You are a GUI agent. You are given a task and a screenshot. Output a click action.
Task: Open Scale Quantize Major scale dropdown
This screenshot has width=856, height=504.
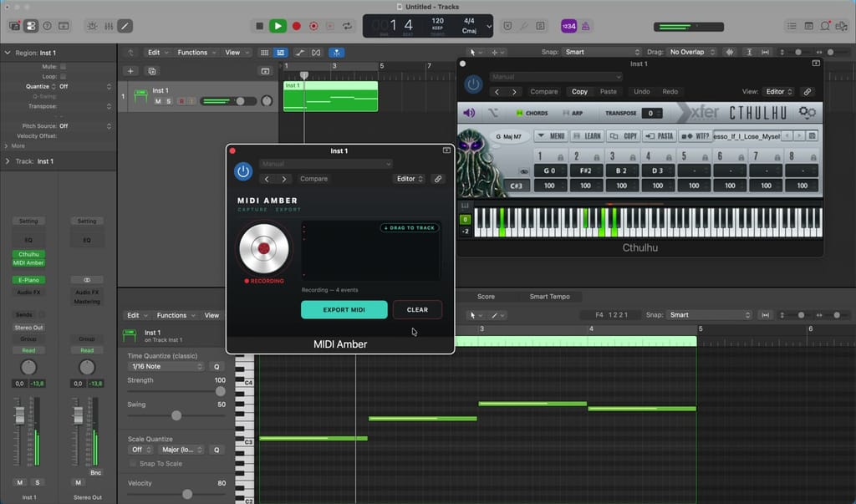tap(181, 450)
